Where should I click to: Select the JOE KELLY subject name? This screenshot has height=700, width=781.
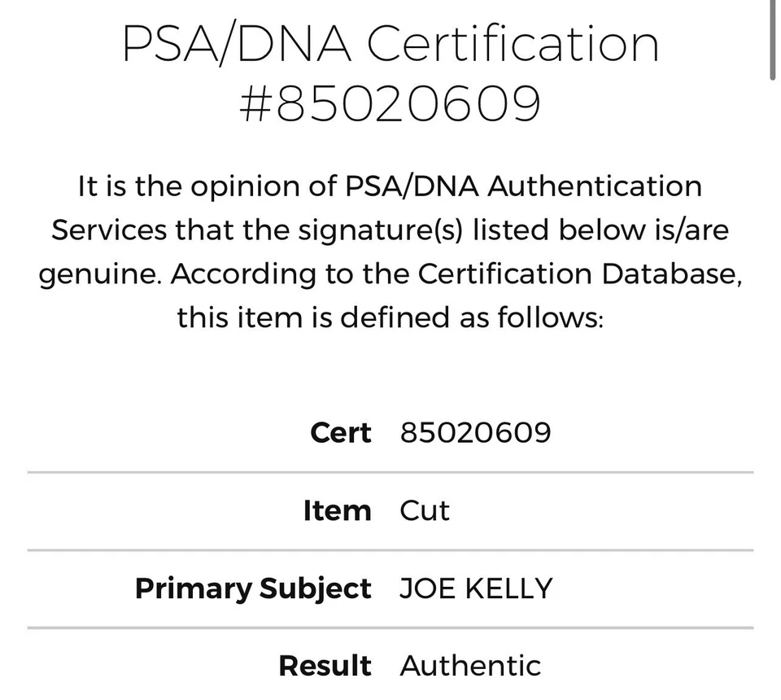pyautogui.click(x=476, y=588)
